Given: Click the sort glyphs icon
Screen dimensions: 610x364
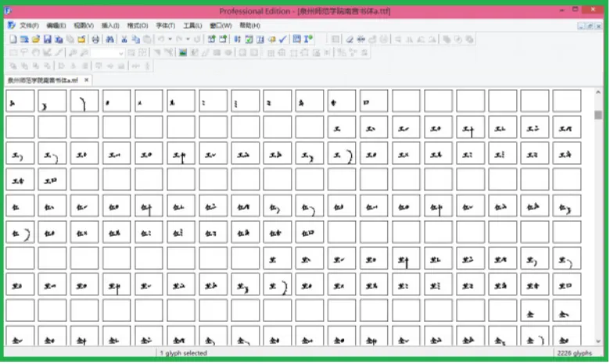Looking at the screenshot, I should (x=237, y=39).
